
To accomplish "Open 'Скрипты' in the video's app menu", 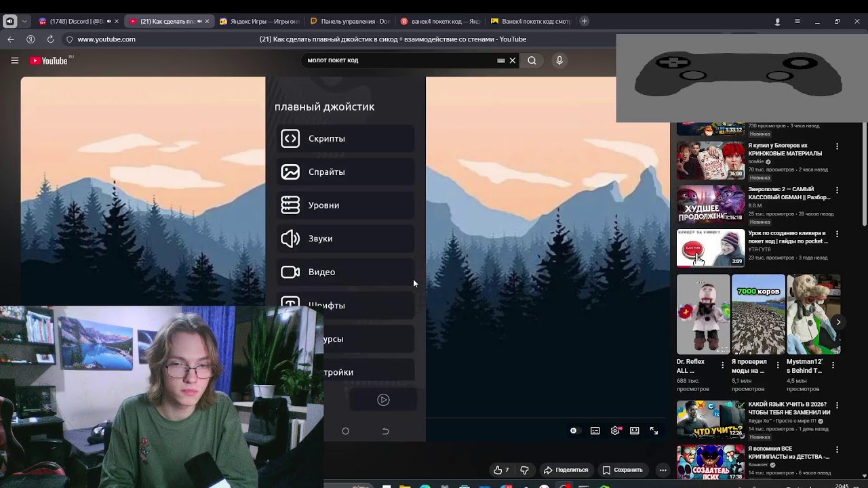I will [346, 138].
